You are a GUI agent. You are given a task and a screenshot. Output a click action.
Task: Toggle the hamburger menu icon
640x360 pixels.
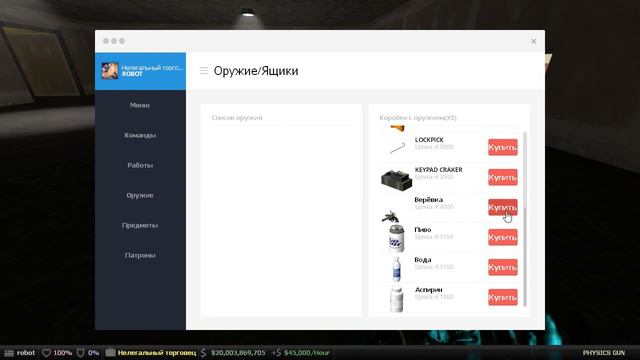pyautogui.click(x=204, y=71)
